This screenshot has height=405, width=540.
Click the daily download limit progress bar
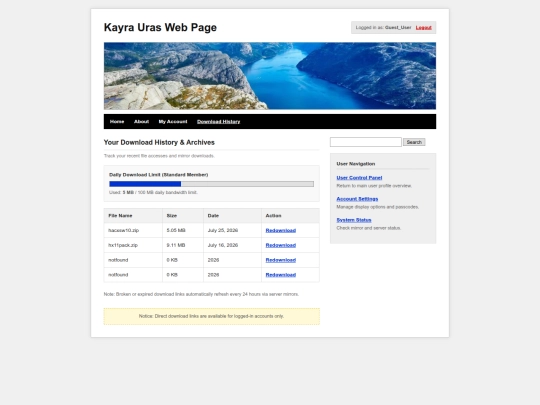(211, 184)
